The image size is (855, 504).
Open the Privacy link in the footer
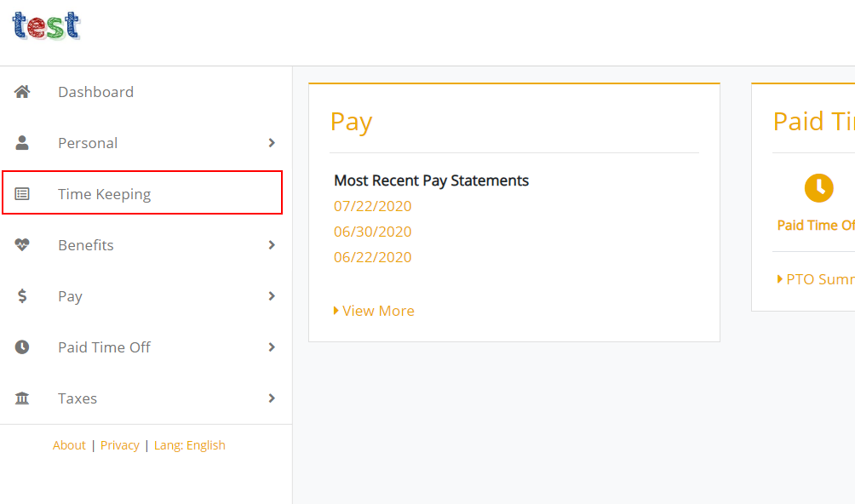click(119, 445)
